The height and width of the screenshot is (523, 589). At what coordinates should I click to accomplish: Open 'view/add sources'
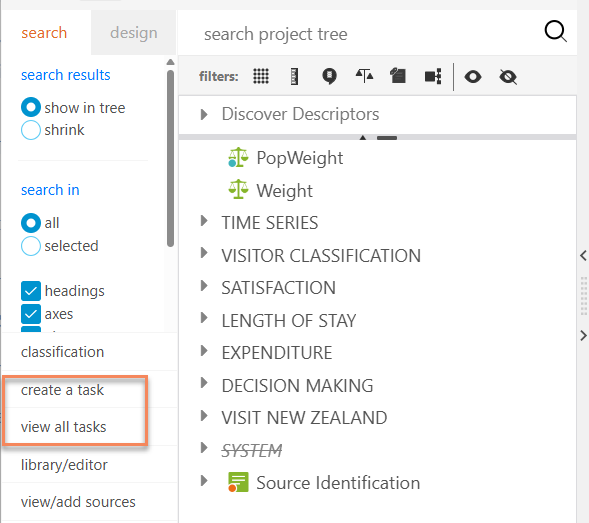pyautogui.click(x=78, y=502)
